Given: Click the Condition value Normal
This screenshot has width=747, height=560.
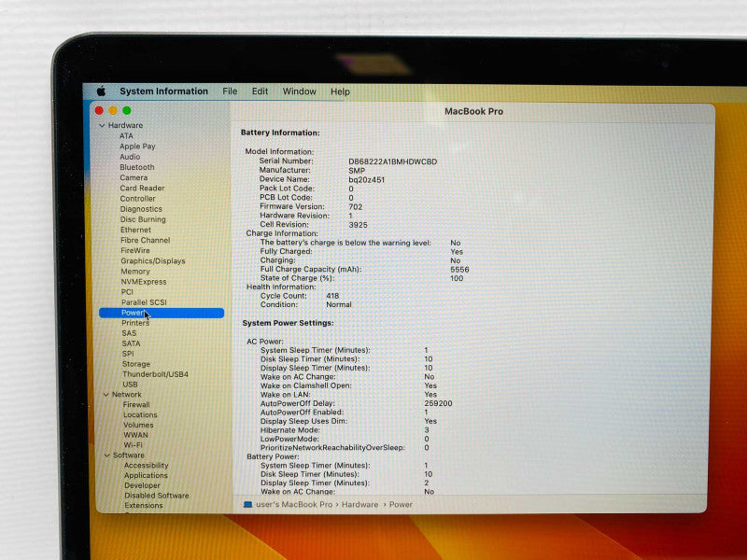Looking at the screenshot, I should click(x=339, y=305).
